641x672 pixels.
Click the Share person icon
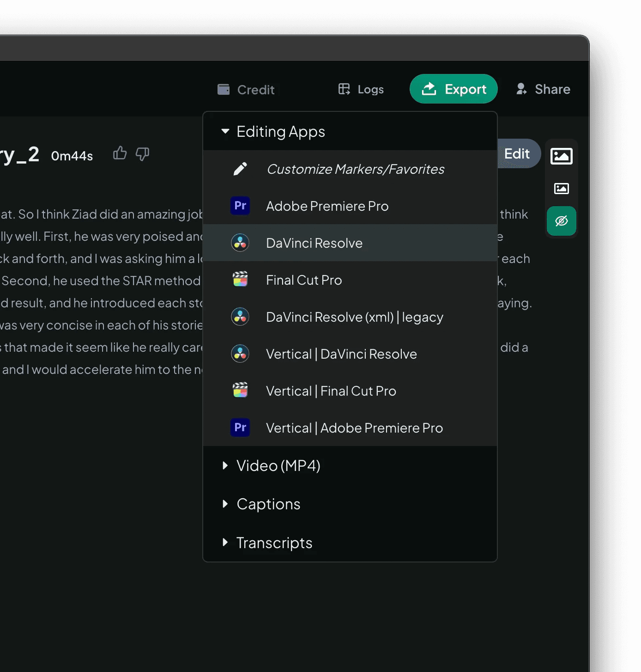[x=521, y=89]
